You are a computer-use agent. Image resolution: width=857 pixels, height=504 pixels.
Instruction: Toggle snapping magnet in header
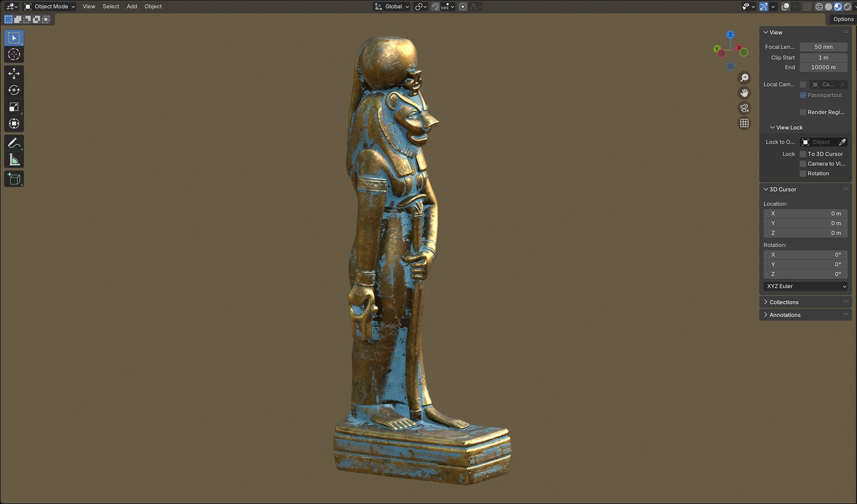[x=435, y=7]
